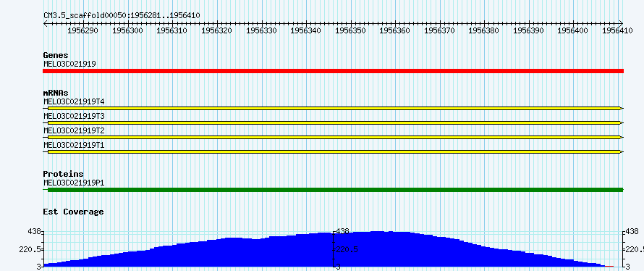Click ruler position 1956360
The image size is (644, 271).
click(x=394, y=30)
